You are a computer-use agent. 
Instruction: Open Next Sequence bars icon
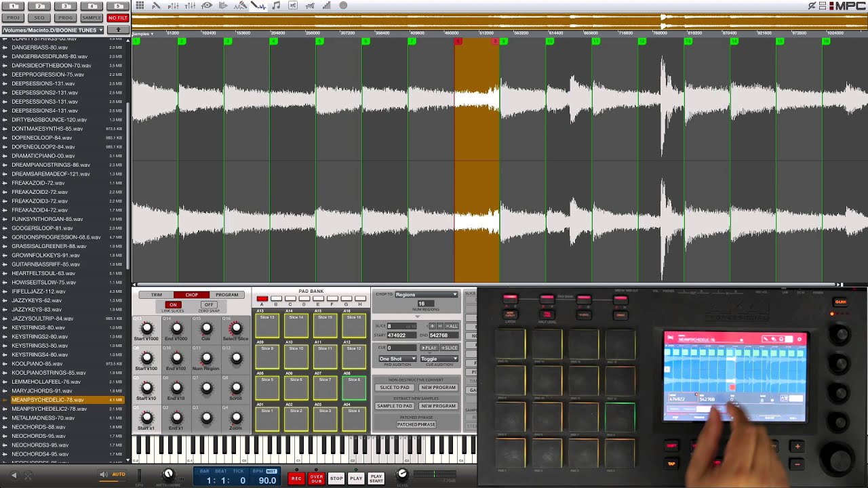(327, 5)
